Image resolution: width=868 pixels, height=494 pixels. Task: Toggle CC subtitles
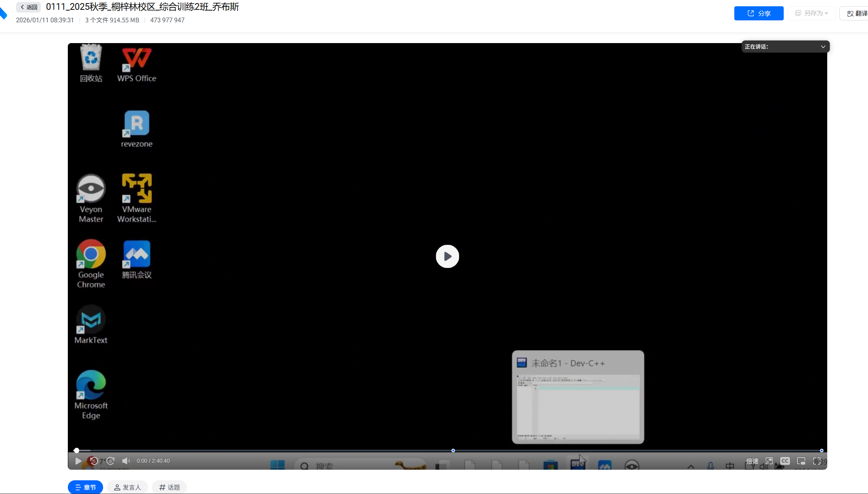[785, 461]
